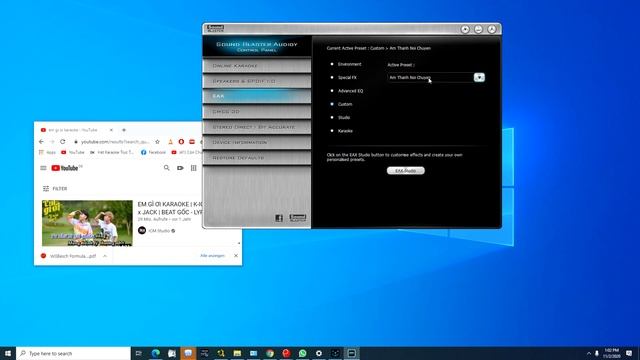Click the Sound Blaster logo in sidebar bottom
Image resolution: width=640 pixels, height=360 pixels.
point(298,218)
